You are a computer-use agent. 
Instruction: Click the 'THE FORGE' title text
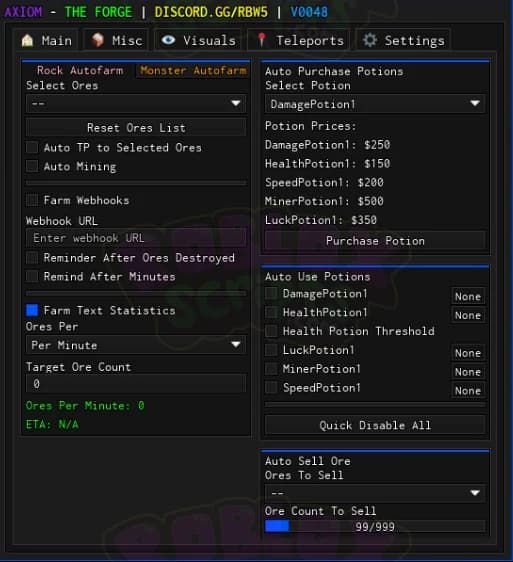[98, 12]
